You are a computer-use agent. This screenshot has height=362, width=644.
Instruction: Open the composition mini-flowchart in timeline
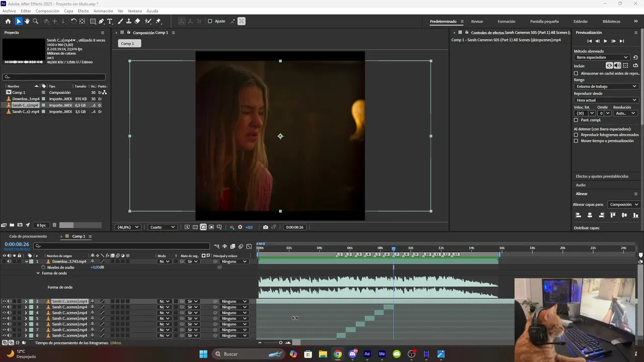click(x=217, y=246)
